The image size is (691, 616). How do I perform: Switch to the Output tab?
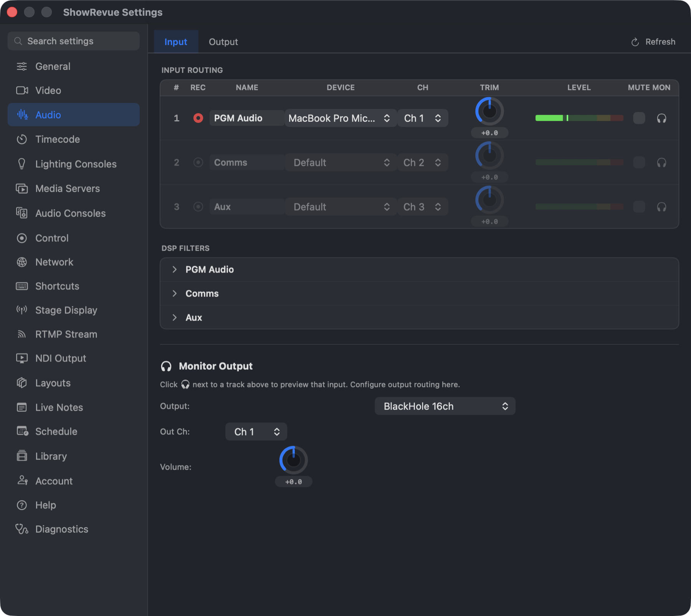[x=223, y=41]
